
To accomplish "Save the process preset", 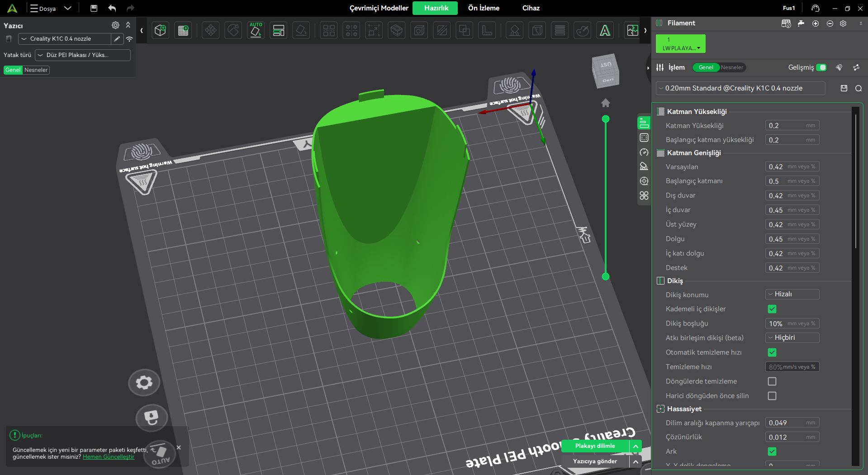I will (844, 89).
